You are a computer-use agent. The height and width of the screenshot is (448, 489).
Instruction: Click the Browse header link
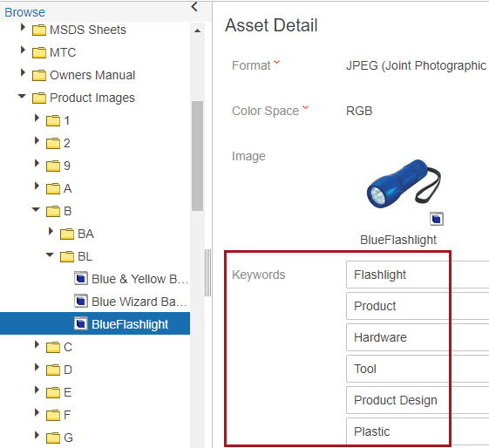pos(24,12)
